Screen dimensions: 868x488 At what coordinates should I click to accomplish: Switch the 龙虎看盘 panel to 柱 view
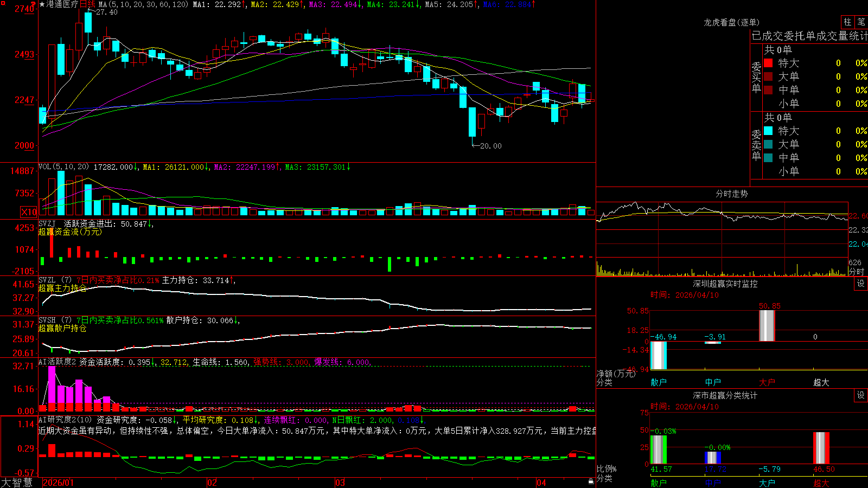click(x=847, y=22)
